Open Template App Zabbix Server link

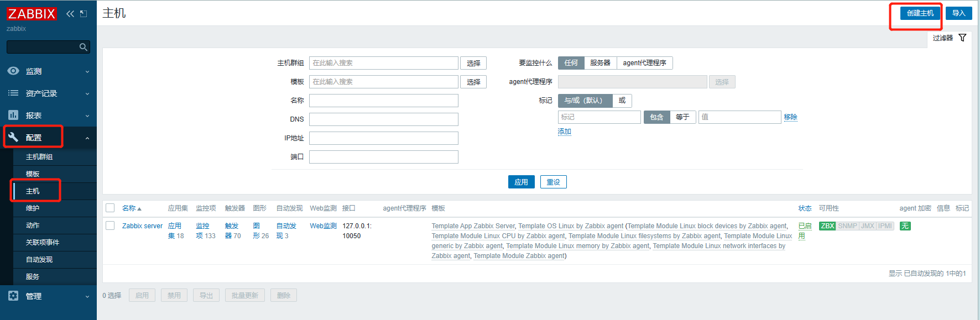(x=473, y=226)
